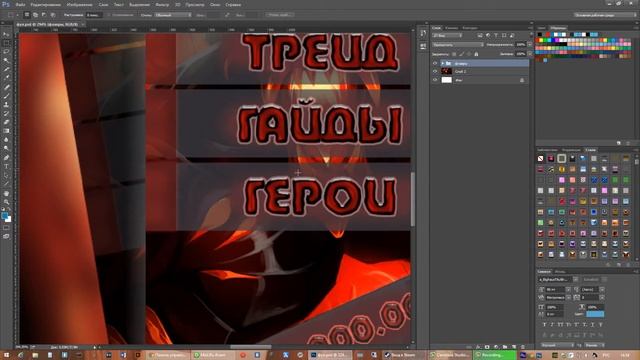The height and width of the screenshot is (360, 640).
Task: Select the Healing Brush tool
Action: (x=6, y=87)
